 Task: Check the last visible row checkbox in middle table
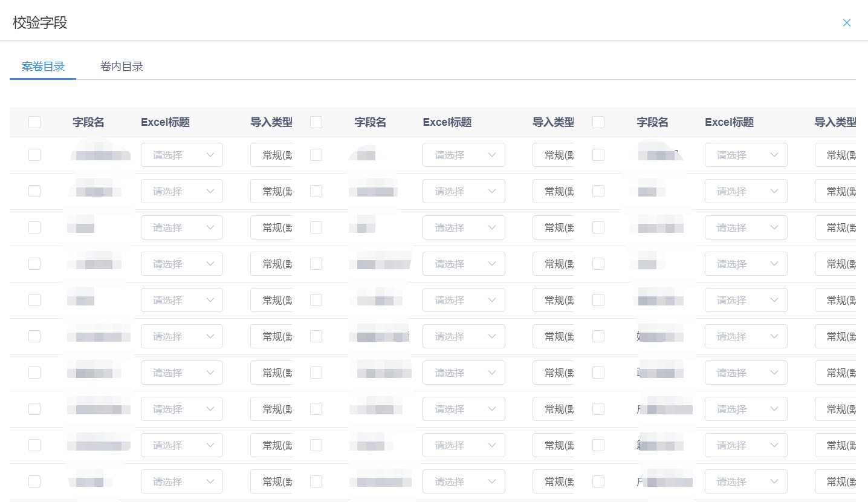click(x=316, y=481)
